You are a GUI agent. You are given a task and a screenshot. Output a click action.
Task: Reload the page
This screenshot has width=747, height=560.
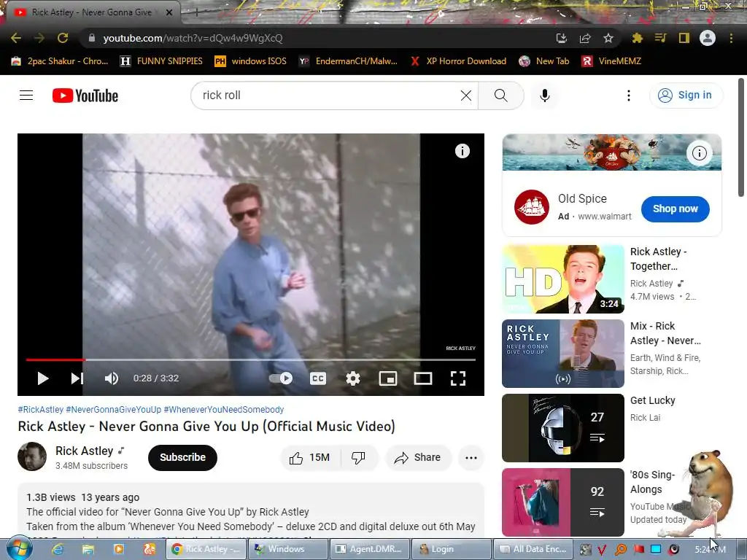(63, 38)
